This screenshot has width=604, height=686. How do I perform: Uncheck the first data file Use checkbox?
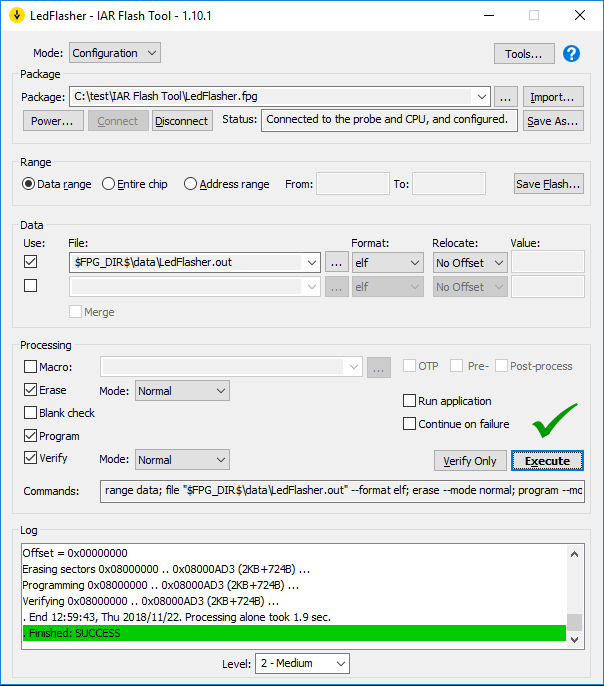pyautogui.click(x=31, y=262)
